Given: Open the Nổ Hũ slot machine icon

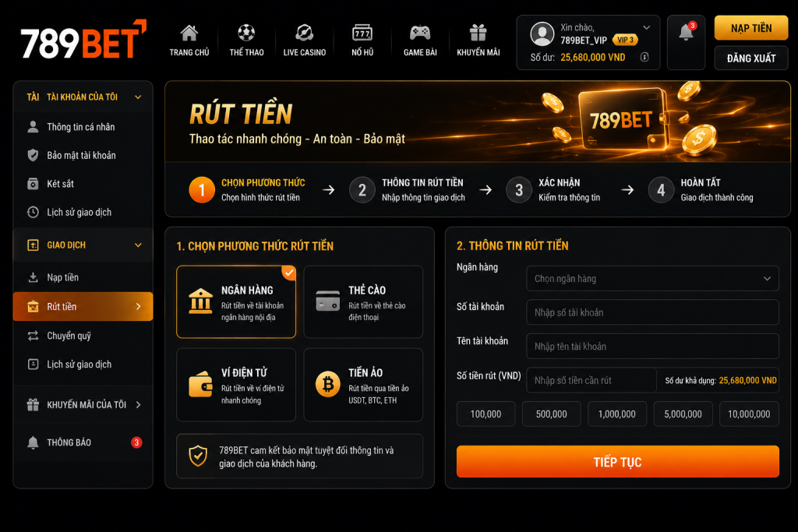Looking at the screenshot, I should coord(362,33).
